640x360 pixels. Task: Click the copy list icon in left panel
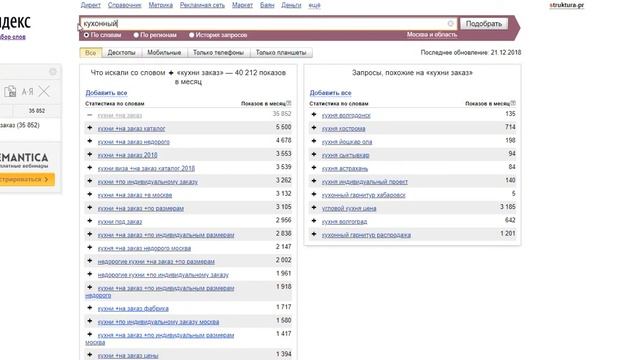click(10, 91)
